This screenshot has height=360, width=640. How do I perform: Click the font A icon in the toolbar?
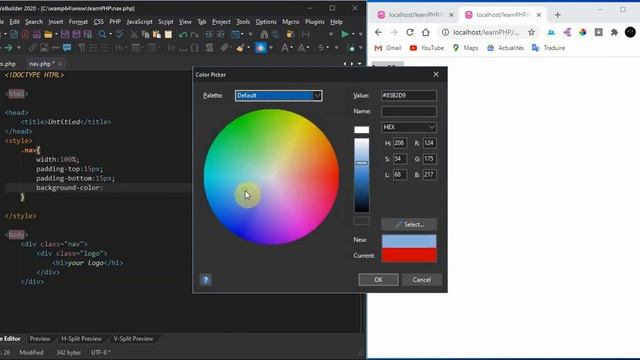tap(284, 48)
